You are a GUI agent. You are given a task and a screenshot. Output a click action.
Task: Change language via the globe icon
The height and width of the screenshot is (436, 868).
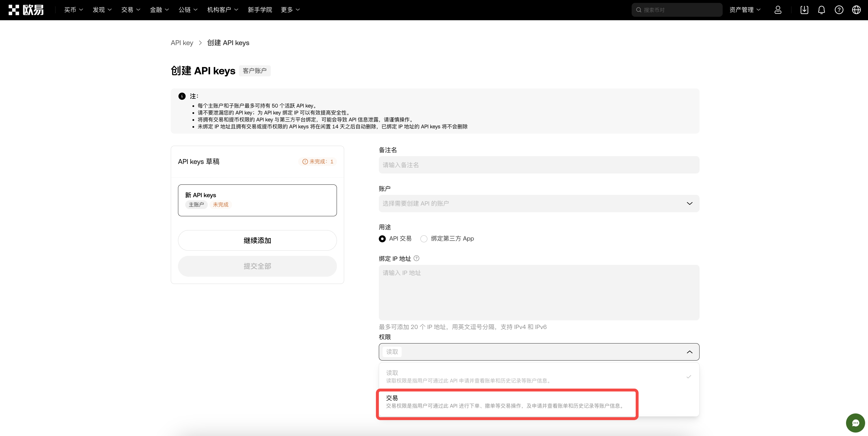click(x=856, y=10)
